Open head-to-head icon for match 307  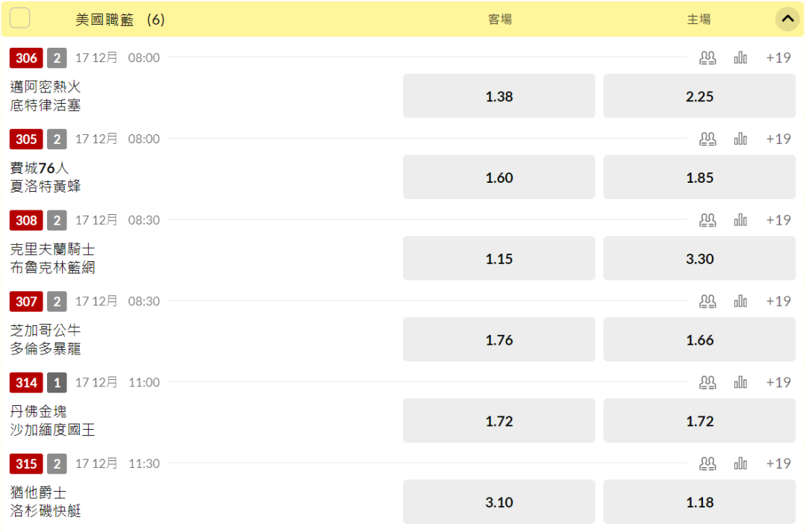point(707,301)
